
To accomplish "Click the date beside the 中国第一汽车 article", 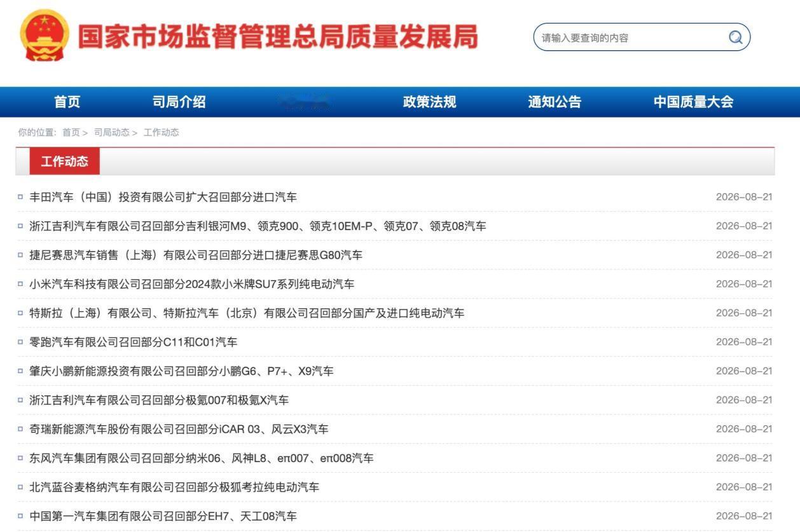I will tap(744, 516).
